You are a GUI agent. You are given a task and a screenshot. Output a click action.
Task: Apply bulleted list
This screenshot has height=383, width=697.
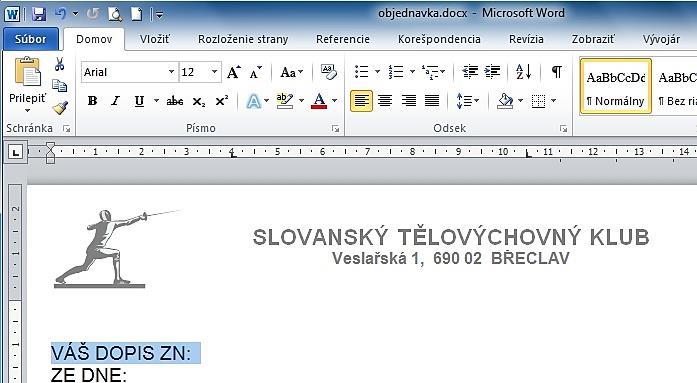pos(361,72)
